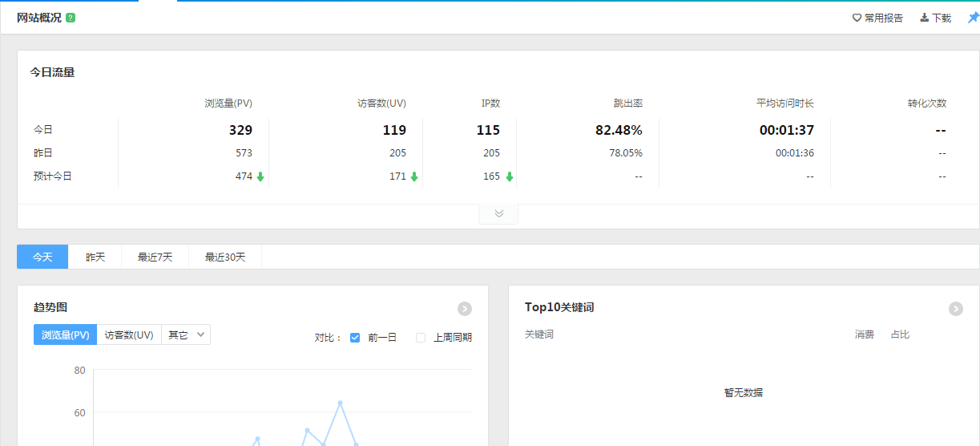Image resolution: width=980 pixels, height=446 pixels.
Task: Click the 关键词 column header
Action: (539, 334)
